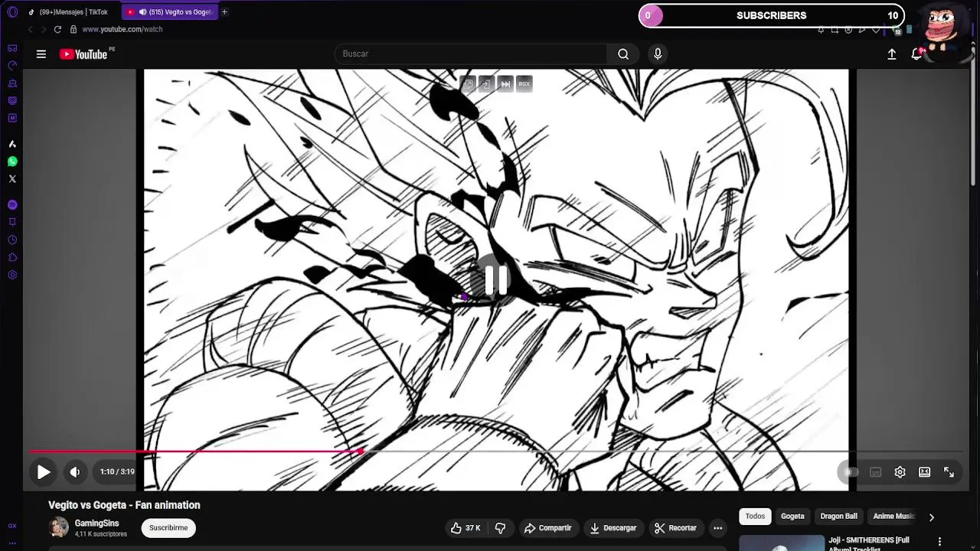
Task: Reload the page with refresh icon
Action: 57,29
